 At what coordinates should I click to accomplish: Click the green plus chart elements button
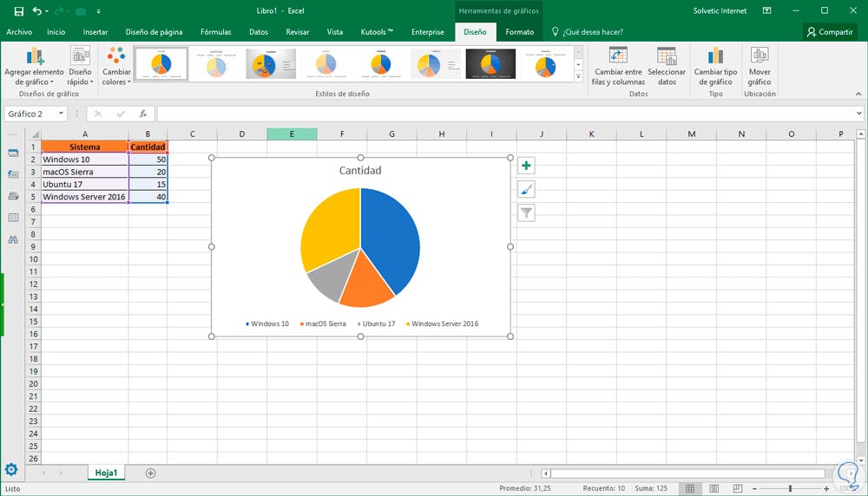point(526,166)
